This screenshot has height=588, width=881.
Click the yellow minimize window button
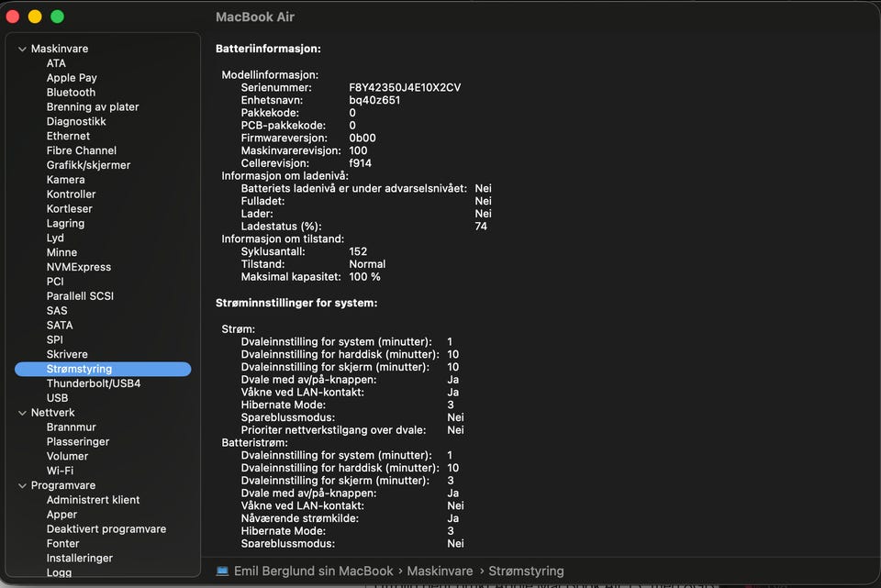pos(35,17)
